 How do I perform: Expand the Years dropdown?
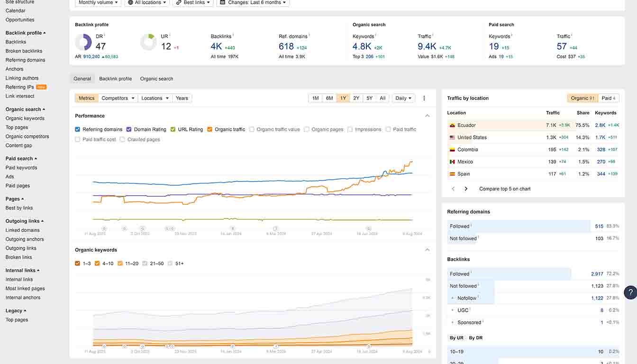coord(182,98)
